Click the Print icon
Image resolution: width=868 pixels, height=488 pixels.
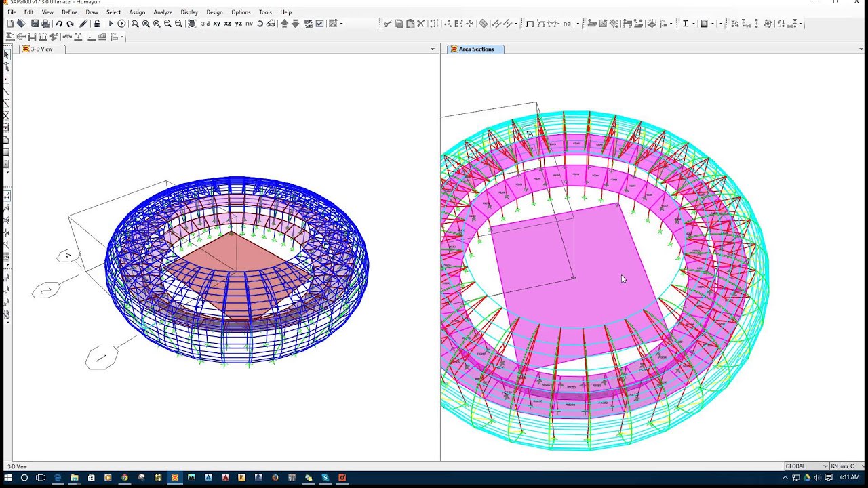coord(45,24)
